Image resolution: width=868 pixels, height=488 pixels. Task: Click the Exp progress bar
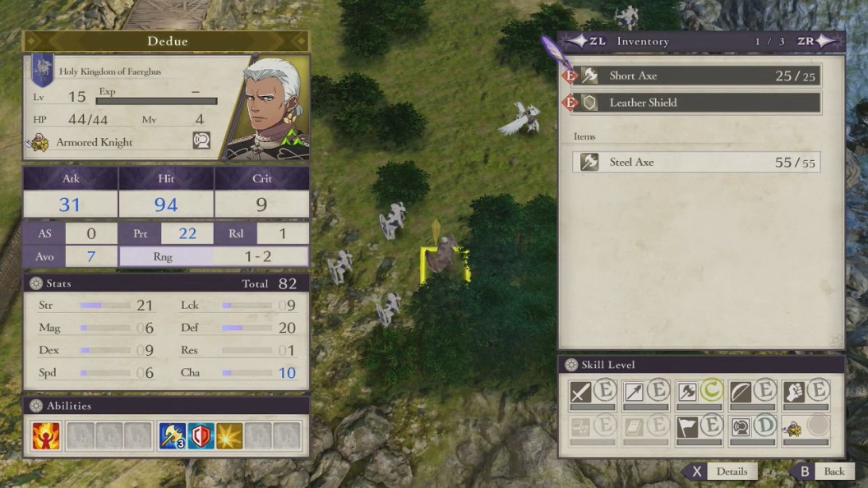[157, 101]
